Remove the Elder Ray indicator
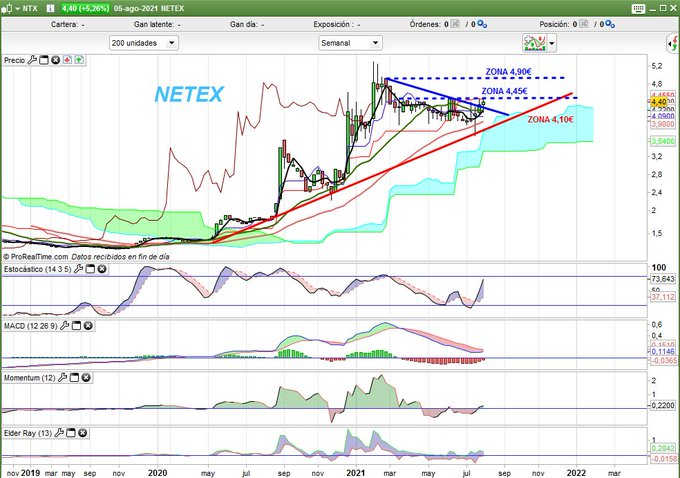Screen dimensions: 680x478 [x=82, y=432]
